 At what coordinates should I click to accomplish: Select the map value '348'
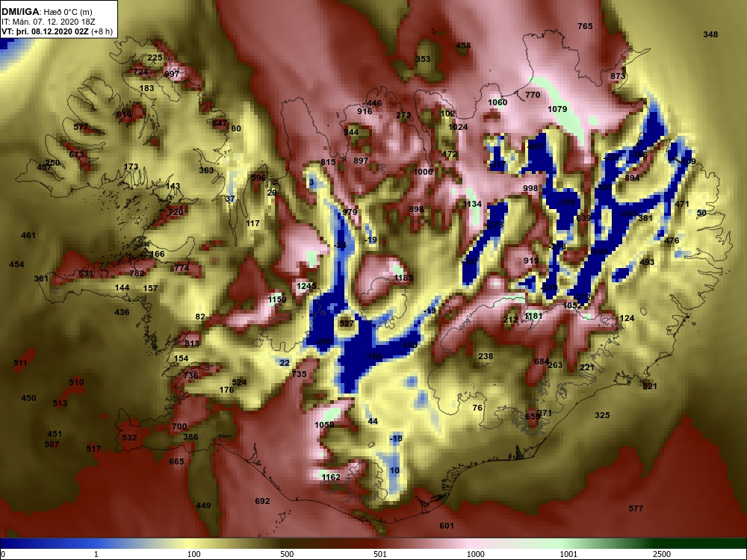point(710,34)
